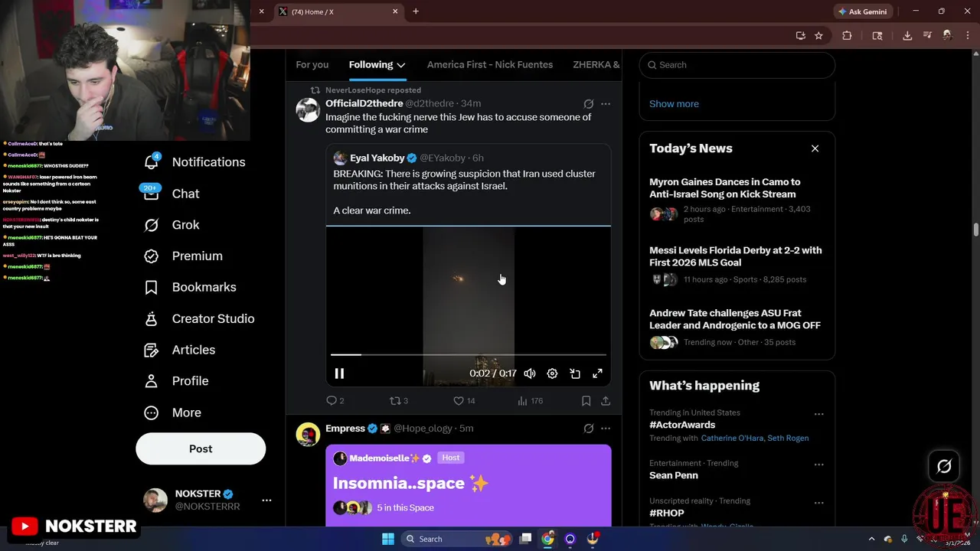Open the Insomnia..space card
Image resolution: width=980 pixels, height=551 pixels.
pyautogui.click(x=469, y=485)
